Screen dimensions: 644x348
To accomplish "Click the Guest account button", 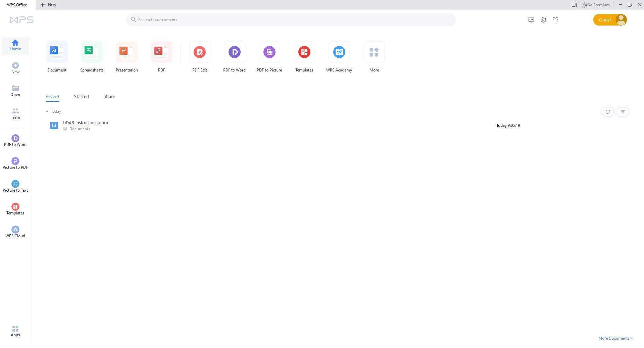I will click(610, 20).
